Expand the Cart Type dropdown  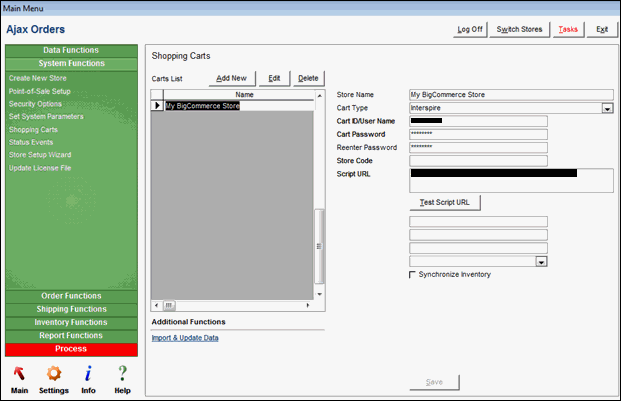coord(608,108)
